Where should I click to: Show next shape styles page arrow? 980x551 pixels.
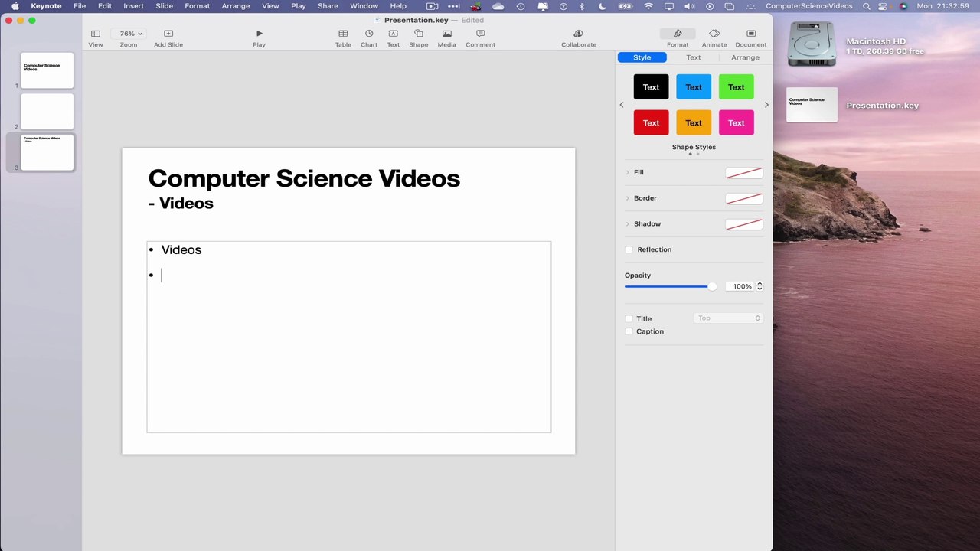[766, 105]
